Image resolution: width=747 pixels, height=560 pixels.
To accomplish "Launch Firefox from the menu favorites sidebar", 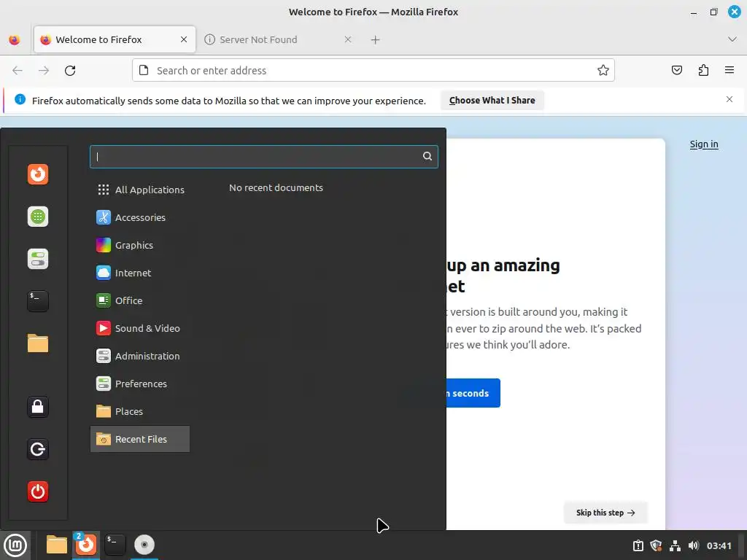I will (38, 174).
